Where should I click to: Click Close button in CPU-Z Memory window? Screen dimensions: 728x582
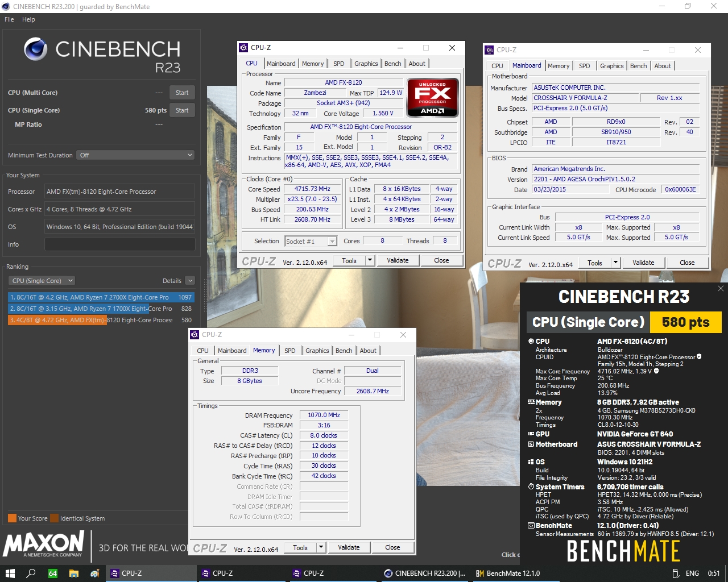(x=392, y=547)
